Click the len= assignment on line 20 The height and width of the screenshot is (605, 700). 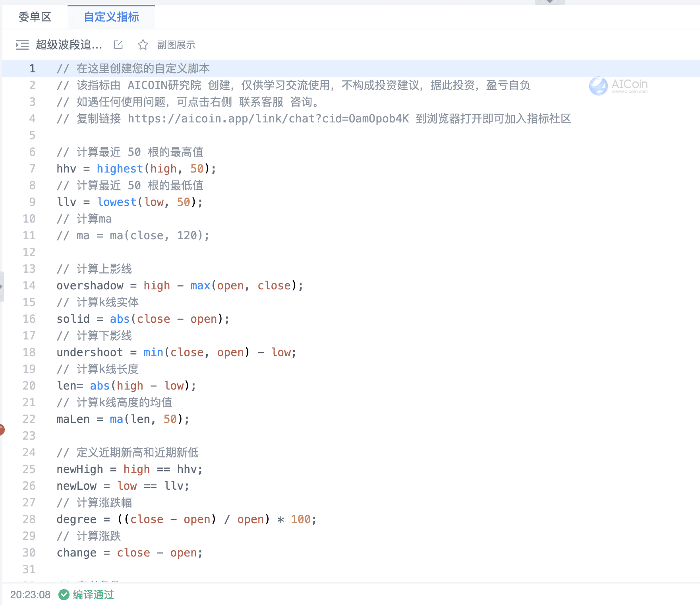[70, 386]
